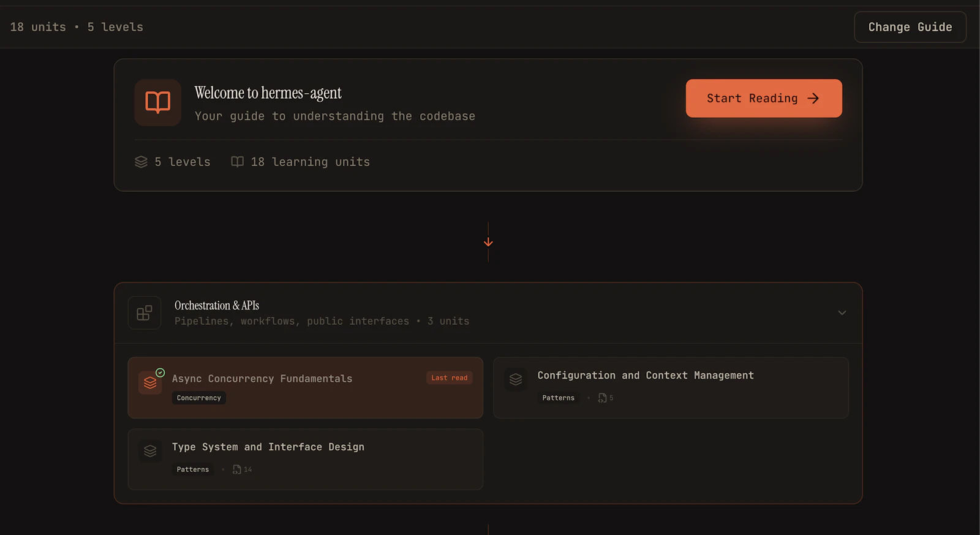Click the Welcome to hermes-agent title
This screenshot has height=535, width=980.
click(x=268, y=93)
